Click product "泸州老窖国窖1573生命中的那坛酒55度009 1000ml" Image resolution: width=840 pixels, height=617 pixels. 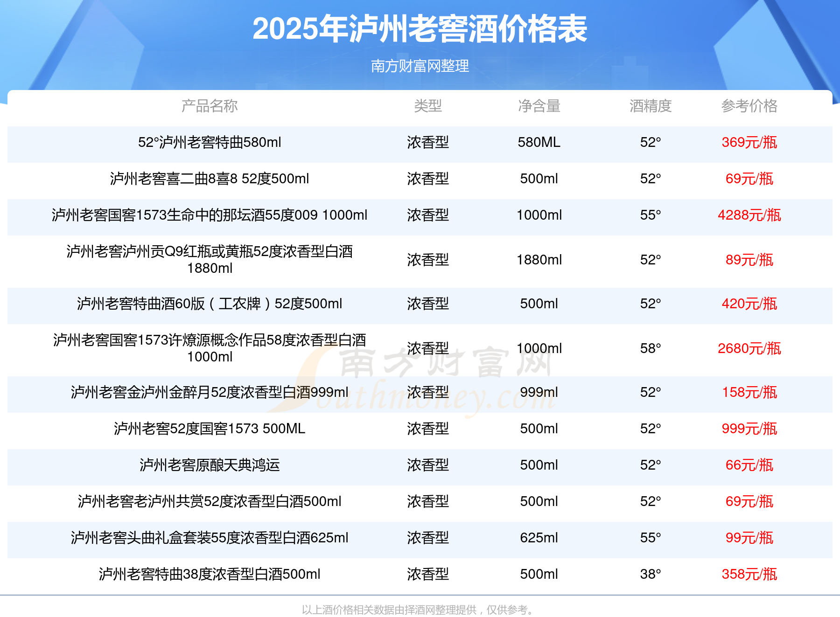coord(210,215)
